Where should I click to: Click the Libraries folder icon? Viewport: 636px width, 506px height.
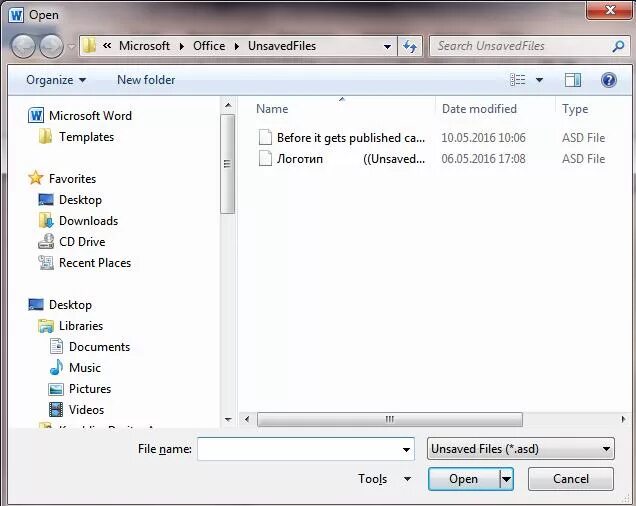(46, 326)
